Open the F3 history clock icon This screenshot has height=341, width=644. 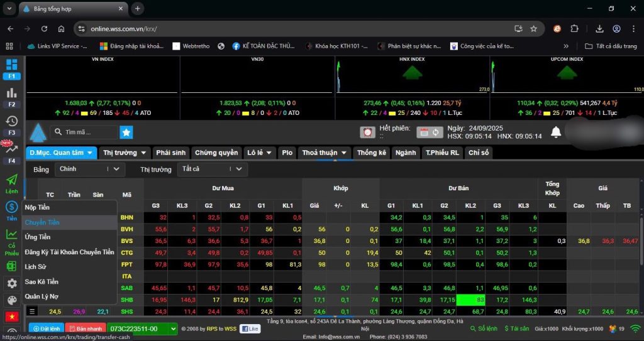point(11,121)
